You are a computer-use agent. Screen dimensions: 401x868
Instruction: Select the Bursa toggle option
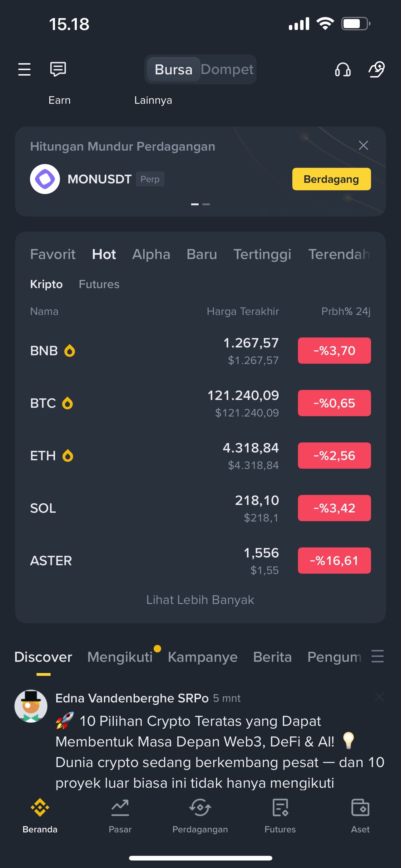pos(173,69)
